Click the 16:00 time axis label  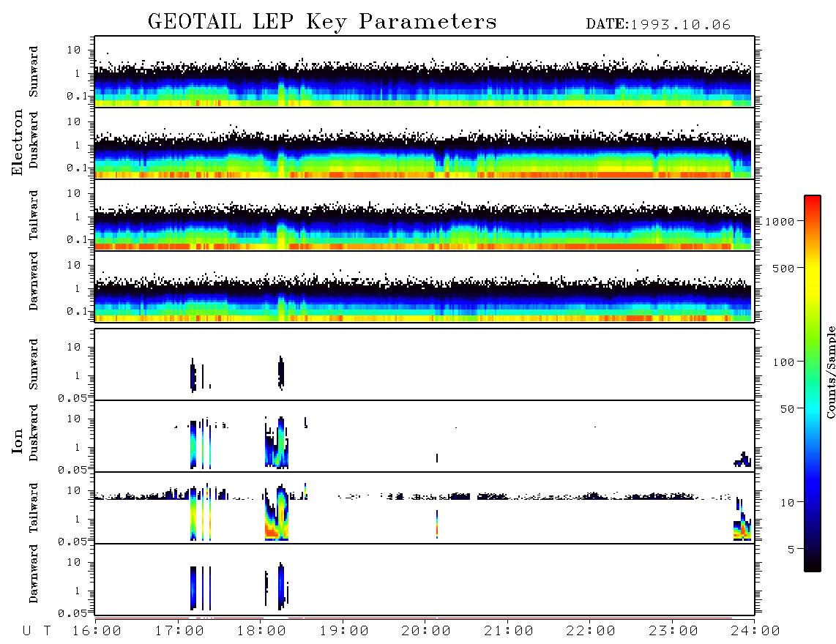pyautogui.click(x=97, y=631)
